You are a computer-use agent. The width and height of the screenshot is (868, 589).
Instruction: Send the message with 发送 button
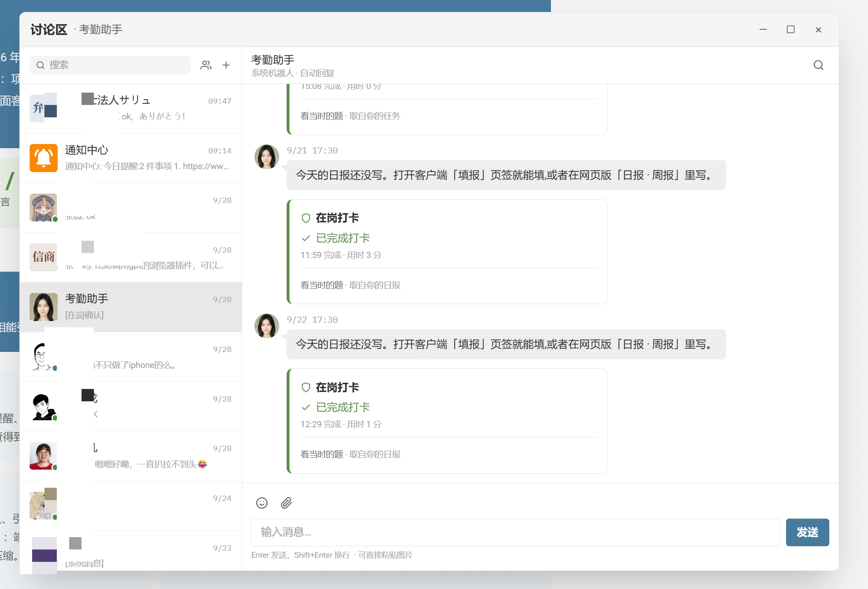(x=807, y=532)
